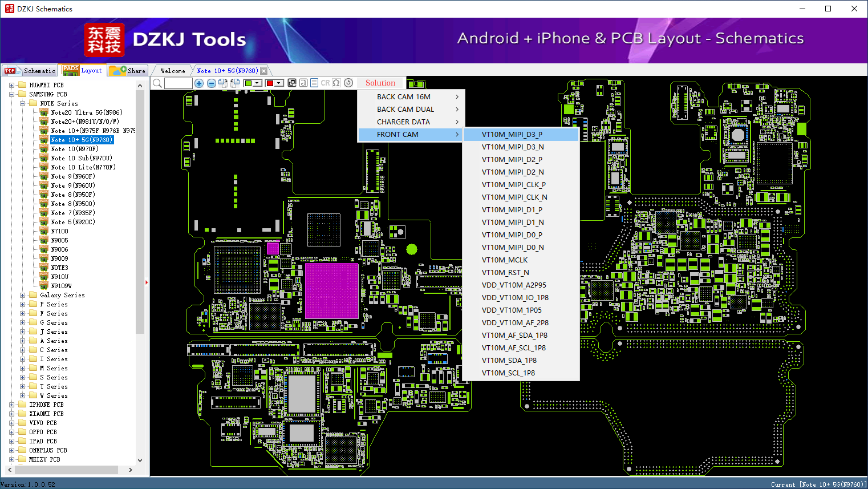This screenshot has width=868, height=489.
Task: Choose VT10M_RST_N from submenu
Action: click(x=521, y=273)
